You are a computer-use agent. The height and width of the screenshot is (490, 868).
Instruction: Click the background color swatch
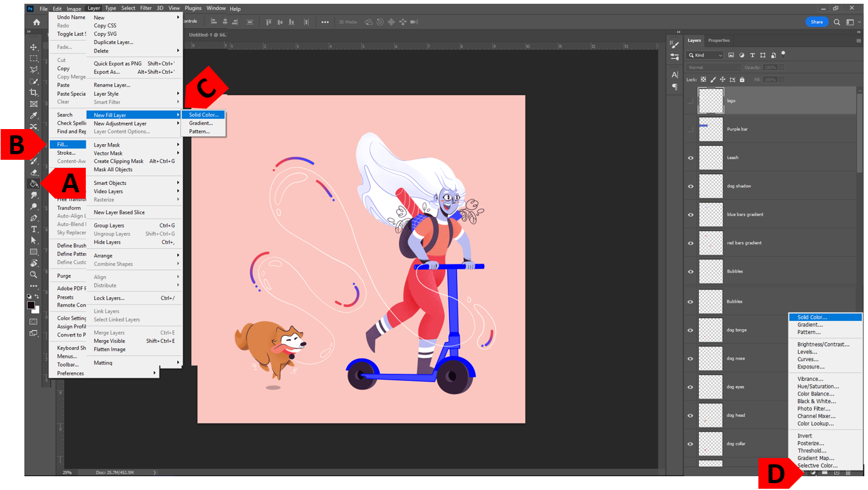(x=36, y=310)
